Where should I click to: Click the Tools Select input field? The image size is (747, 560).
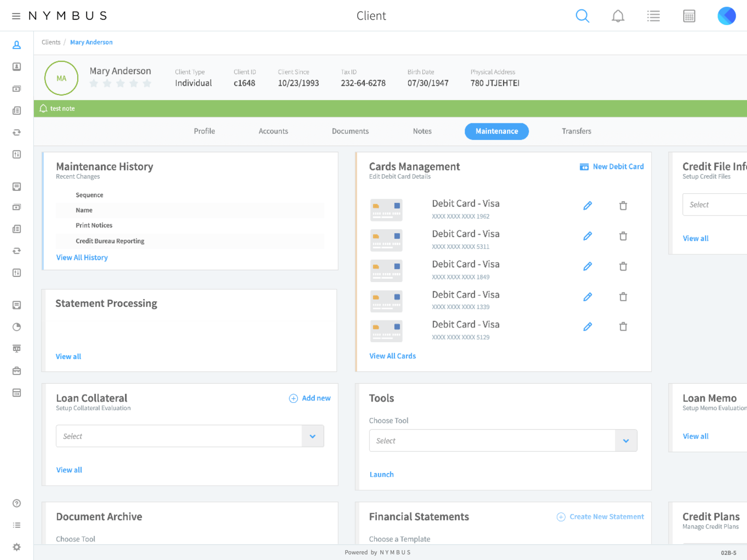coord(503,441)
